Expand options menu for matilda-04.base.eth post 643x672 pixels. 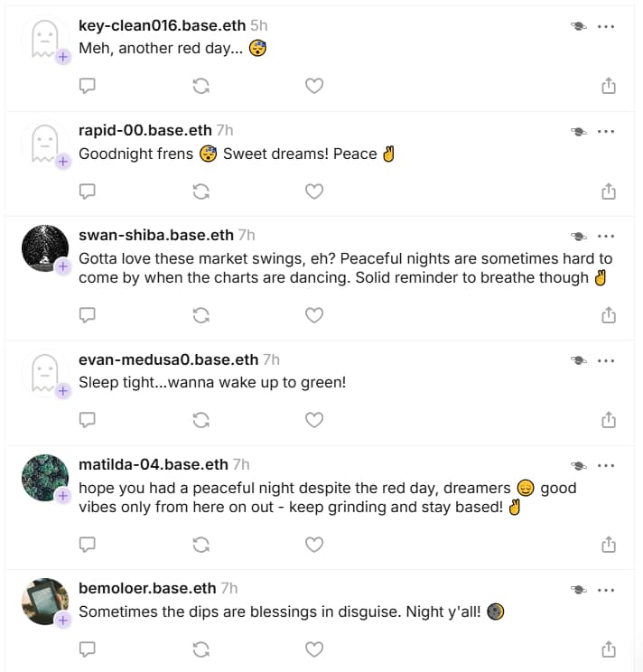(x=606, y=466)
